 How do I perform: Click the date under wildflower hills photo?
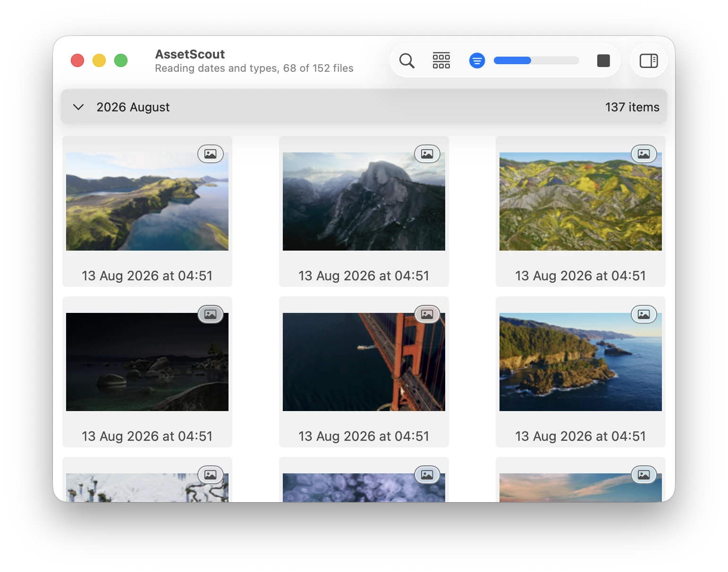pos(581,276)
